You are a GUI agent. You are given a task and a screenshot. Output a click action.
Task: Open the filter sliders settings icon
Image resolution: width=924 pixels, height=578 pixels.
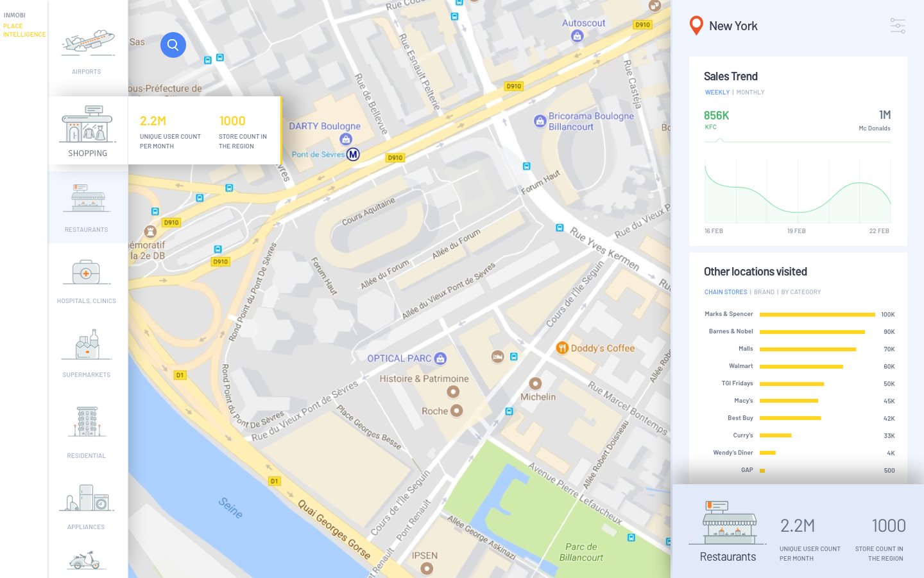pos(898,26)
